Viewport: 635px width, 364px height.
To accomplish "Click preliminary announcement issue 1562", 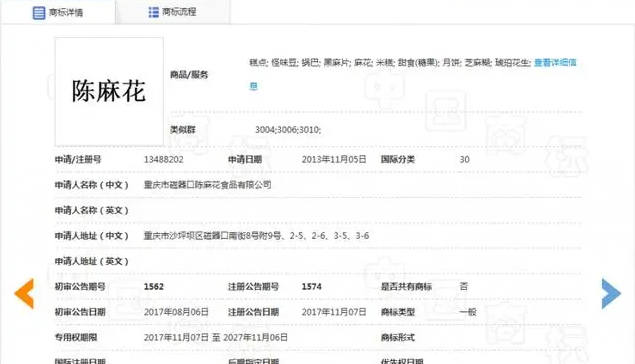I will [154, 287].
